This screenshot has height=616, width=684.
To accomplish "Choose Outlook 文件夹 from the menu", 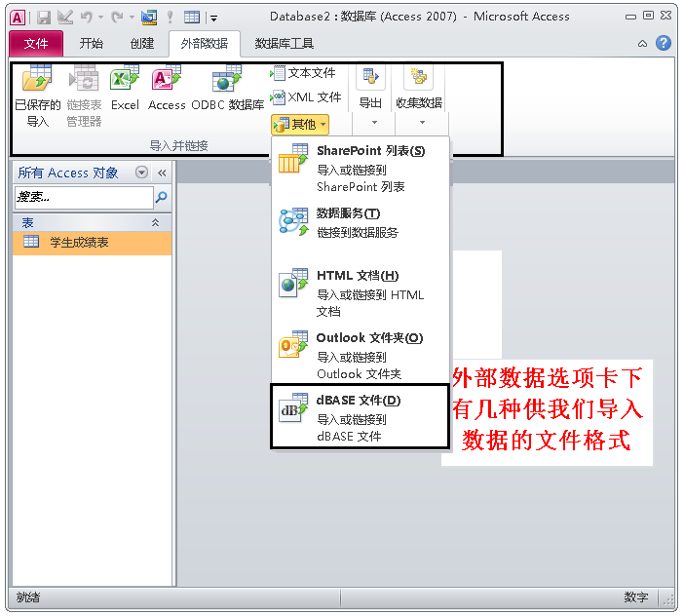I will pos(361,355).
